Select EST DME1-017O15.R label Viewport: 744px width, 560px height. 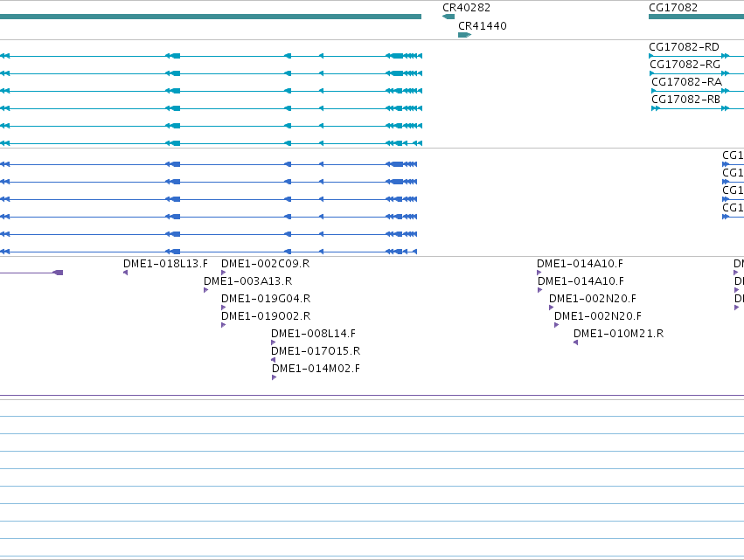[316, 351]
